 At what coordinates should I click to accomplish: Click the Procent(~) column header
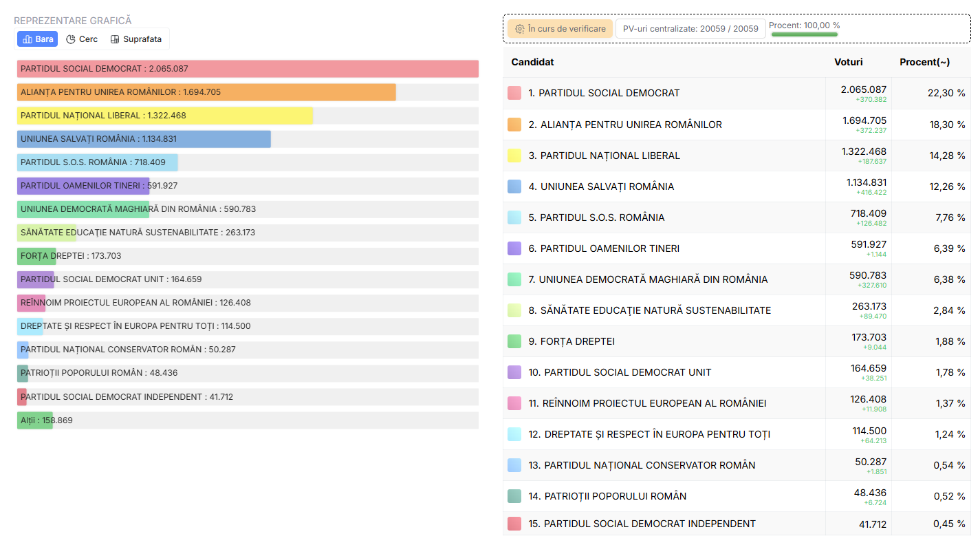924,62
